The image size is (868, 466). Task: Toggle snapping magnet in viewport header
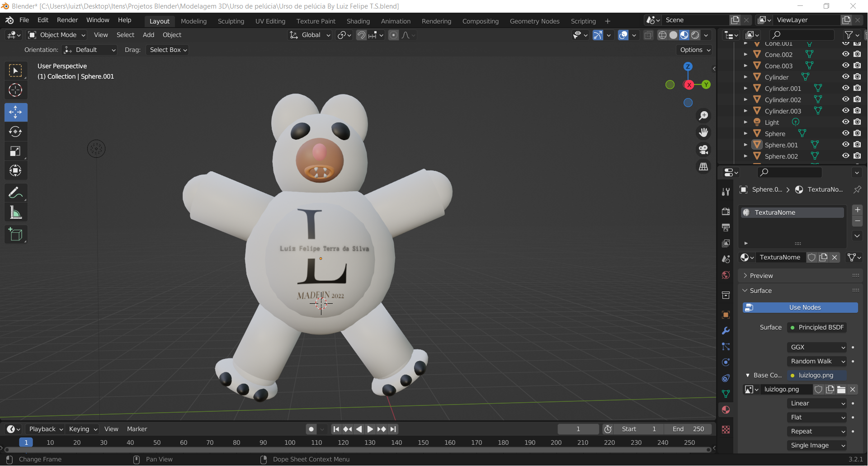[x=361, y=35]
